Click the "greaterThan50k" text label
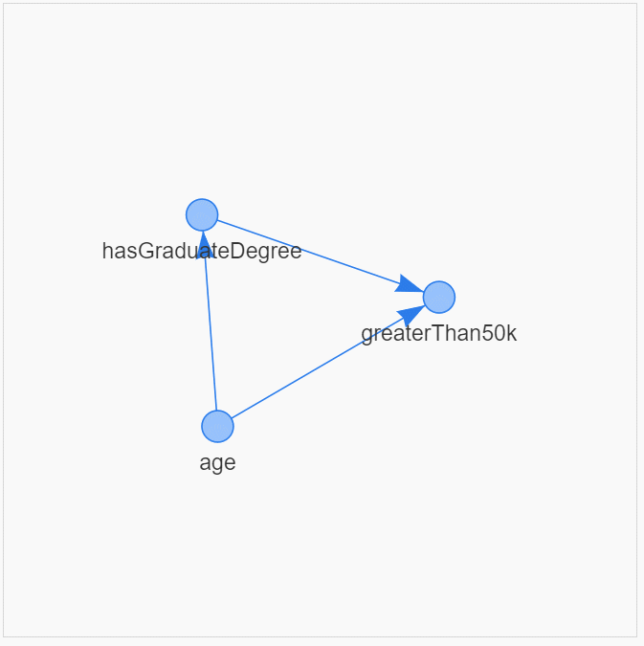This screenshot has height=646, width=644. [x=438, y=334]
